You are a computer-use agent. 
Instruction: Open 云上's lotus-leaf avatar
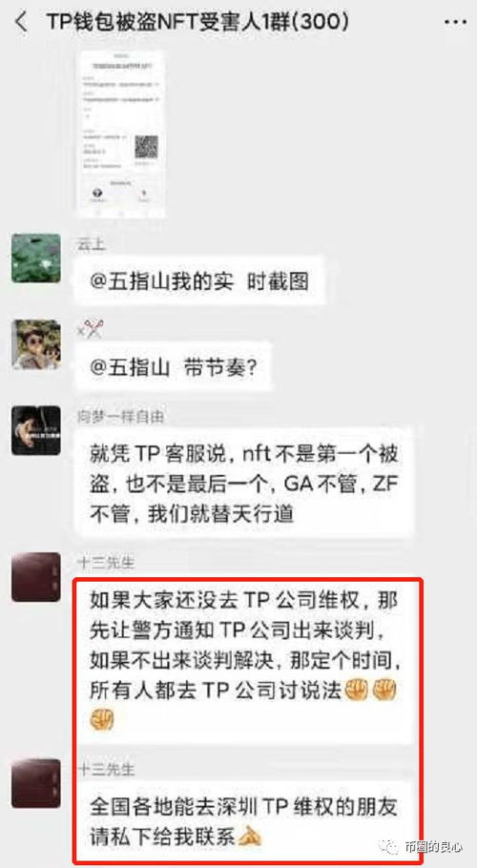(x=36, y=258)
